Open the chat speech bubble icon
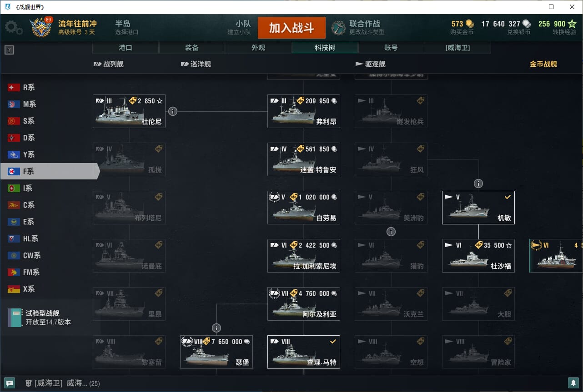This screenshot has height=392, width=583. point(9,383)
